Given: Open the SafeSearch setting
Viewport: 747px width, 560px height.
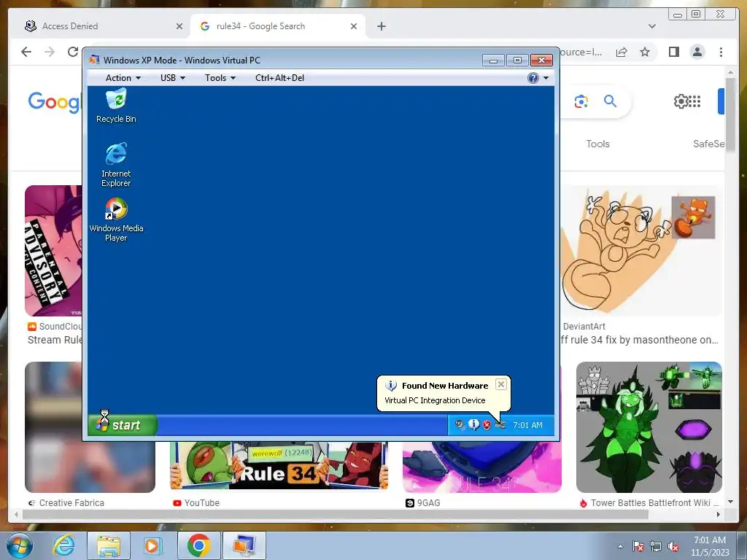Looking at the screenshot, I should tap(708, 144).
